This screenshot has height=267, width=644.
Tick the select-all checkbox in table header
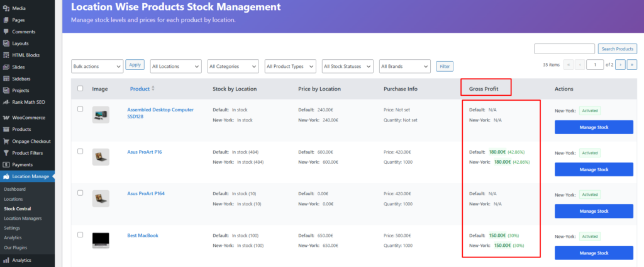pyautogui.click(x=80, y=89)
